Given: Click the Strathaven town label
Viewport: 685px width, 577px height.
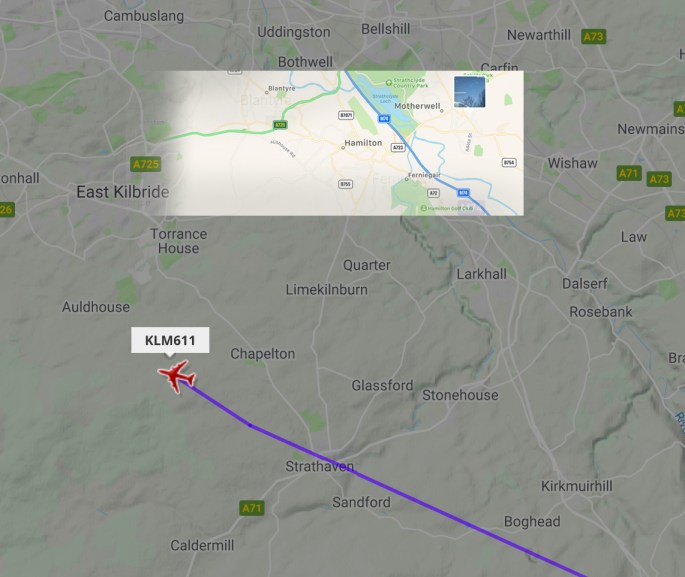Looking at the screenshot, I should pos(319,466).
